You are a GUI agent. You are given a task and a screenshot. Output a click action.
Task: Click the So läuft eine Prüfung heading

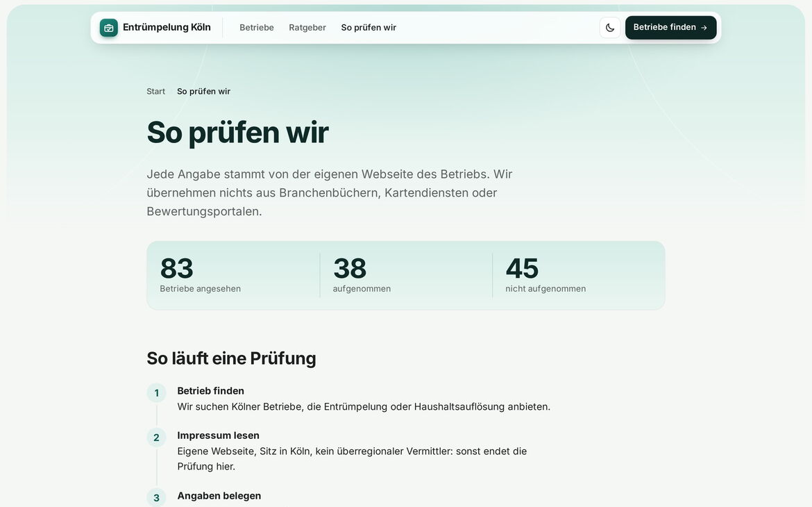pos(232,358)
